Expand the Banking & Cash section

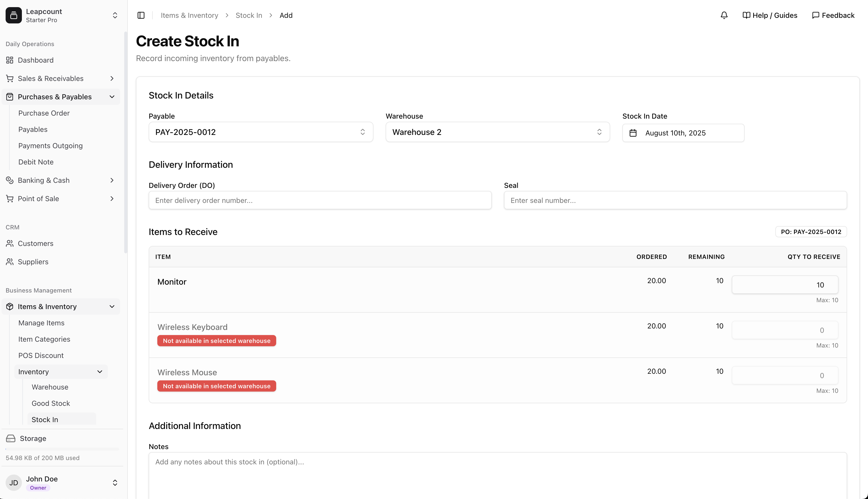[x=112, y=180]
